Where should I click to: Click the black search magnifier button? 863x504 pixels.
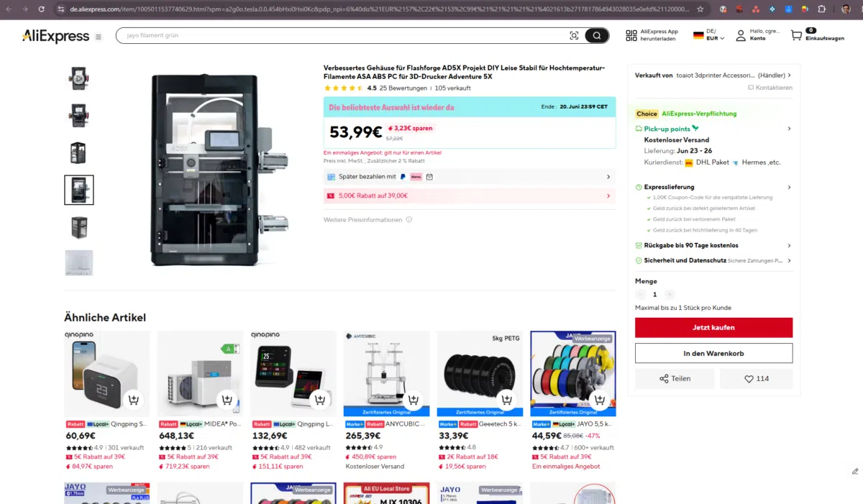coord(597,36)
